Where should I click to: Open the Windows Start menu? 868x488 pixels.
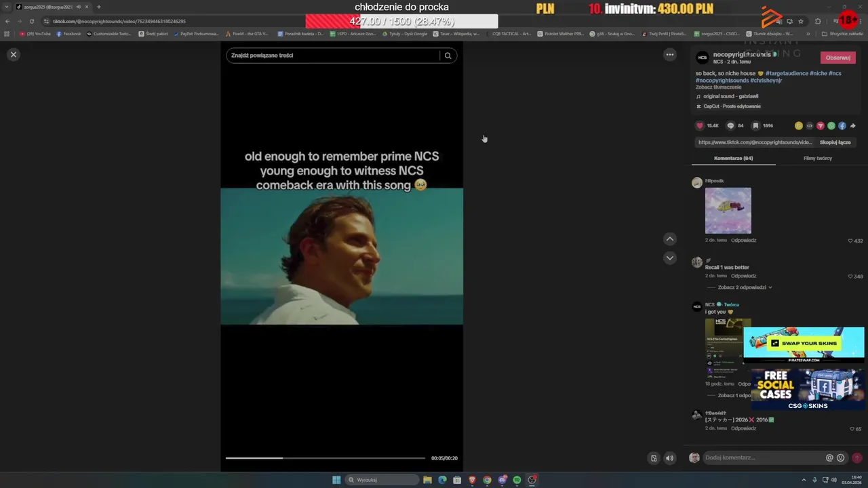coord(336,480)
